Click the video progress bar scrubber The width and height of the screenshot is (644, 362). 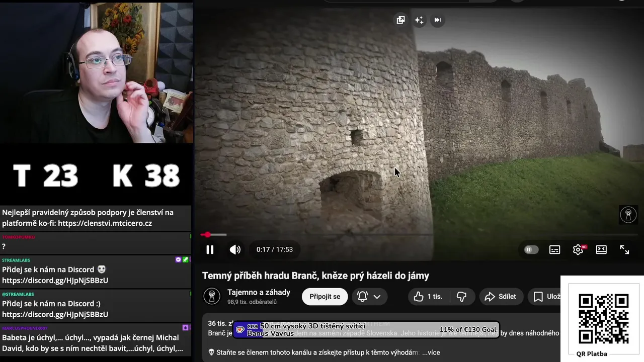[x=207, y=235]
